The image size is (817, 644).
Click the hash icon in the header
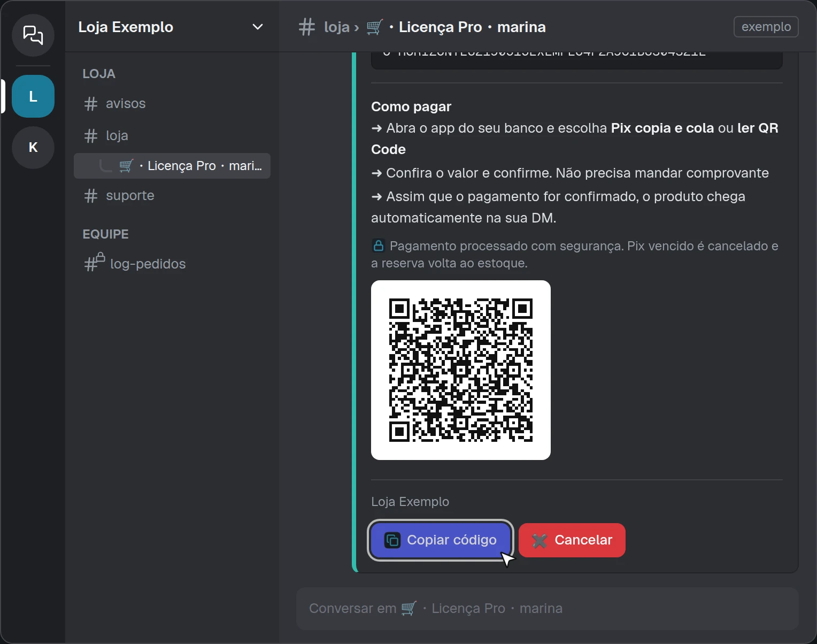pyautogui.click(x=307, y=27)
